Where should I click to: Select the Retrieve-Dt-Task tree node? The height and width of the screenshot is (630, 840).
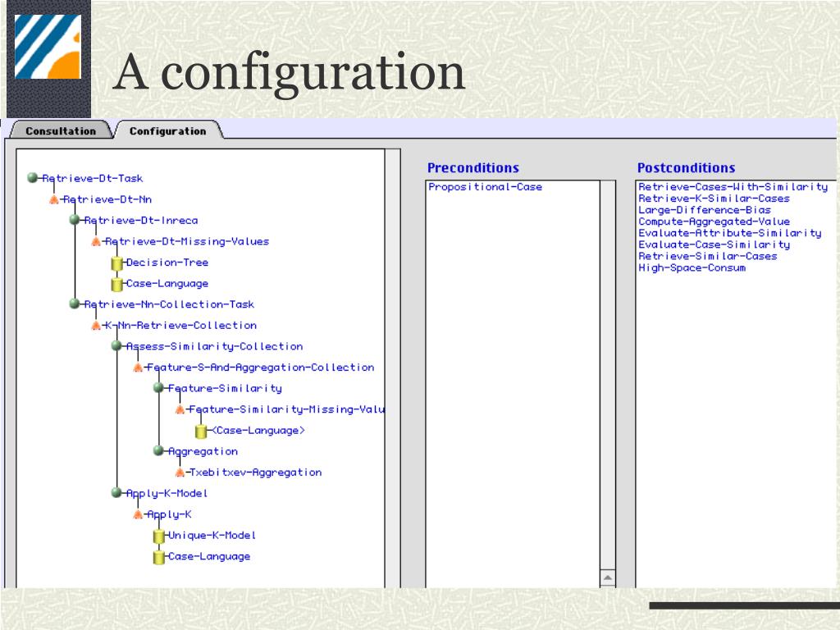(92, 178)
